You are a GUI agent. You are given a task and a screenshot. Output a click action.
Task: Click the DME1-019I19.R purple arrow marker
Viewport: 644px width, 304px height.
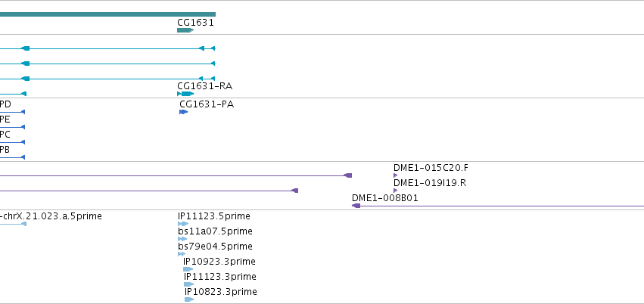(396, 191)
